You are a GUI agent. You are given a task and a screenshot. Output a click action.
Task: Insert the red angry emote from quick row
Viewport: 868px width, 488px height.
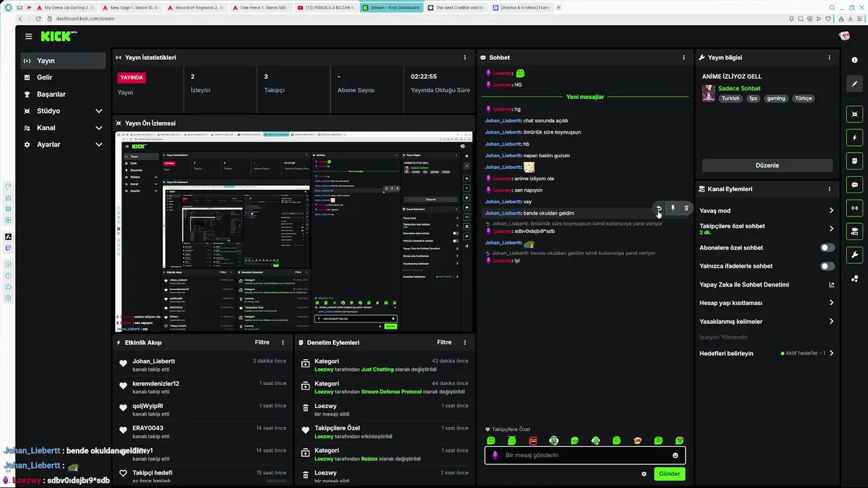pyautogui.click(x=533, y=441)
